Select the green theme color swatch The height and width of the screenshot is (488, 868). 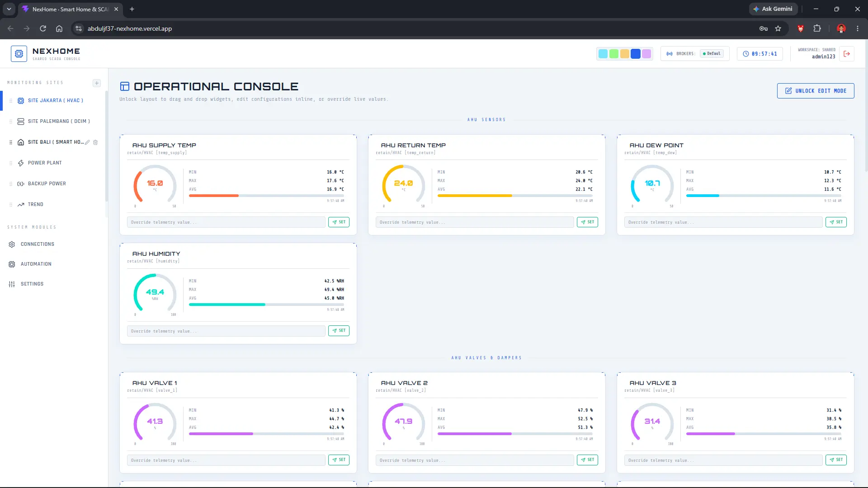pyautogui.click(x=614, y=54)
